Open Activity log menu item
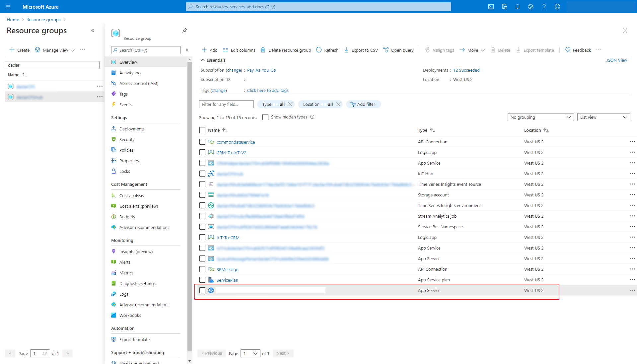637x364 pixels. (x=130, y=73)
